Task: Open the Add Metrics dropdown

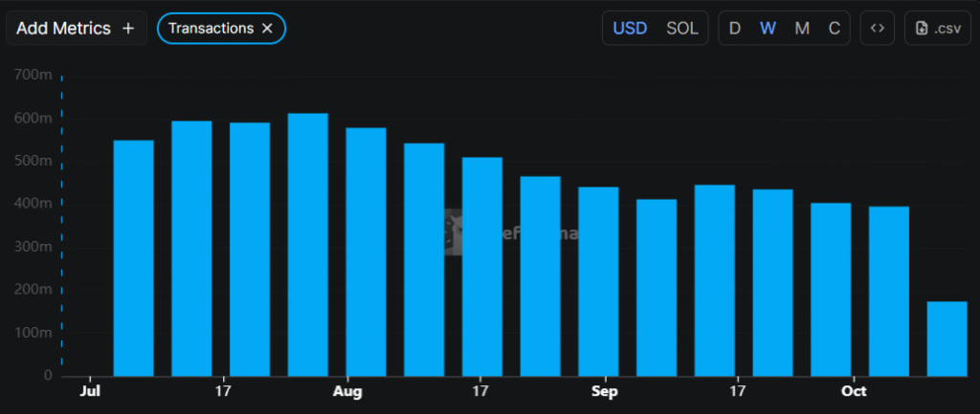Action: (x=77, y=29)
